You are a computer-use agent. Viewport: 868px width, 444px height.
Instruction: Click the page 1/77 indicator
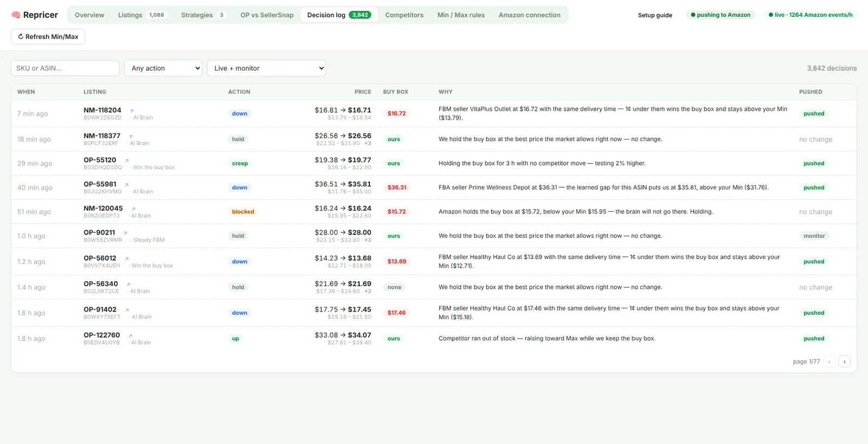(806, 361)
